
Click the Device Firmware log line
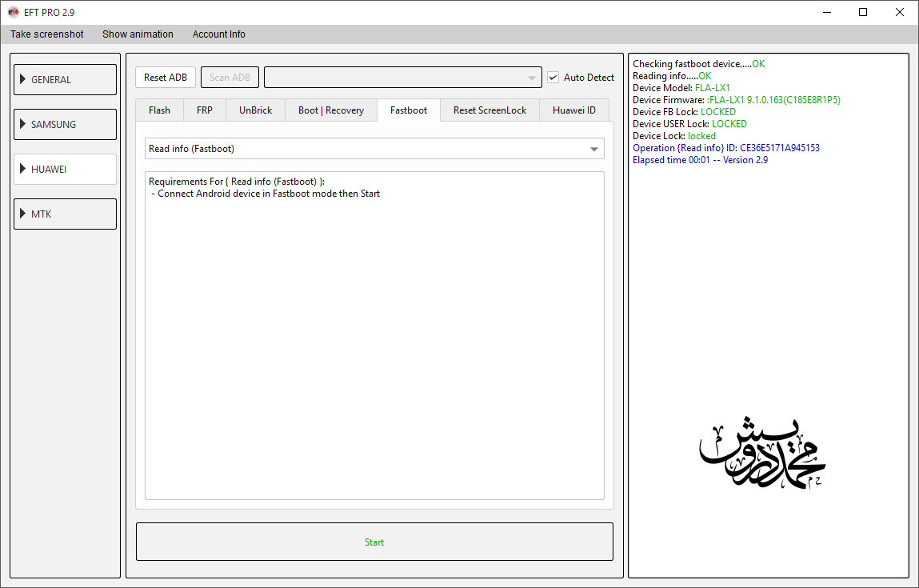point(736,100)
